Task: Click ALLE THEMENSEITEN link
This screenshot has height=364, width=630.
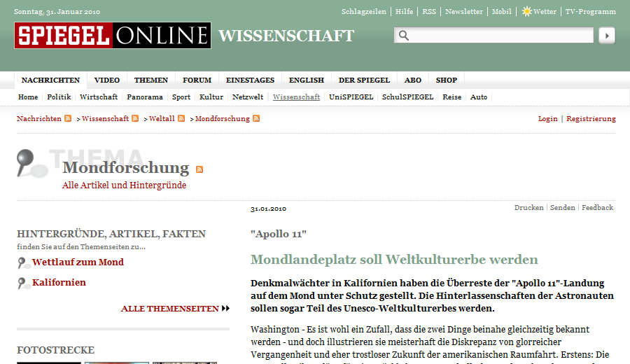Action: click(x=170, y=309)
